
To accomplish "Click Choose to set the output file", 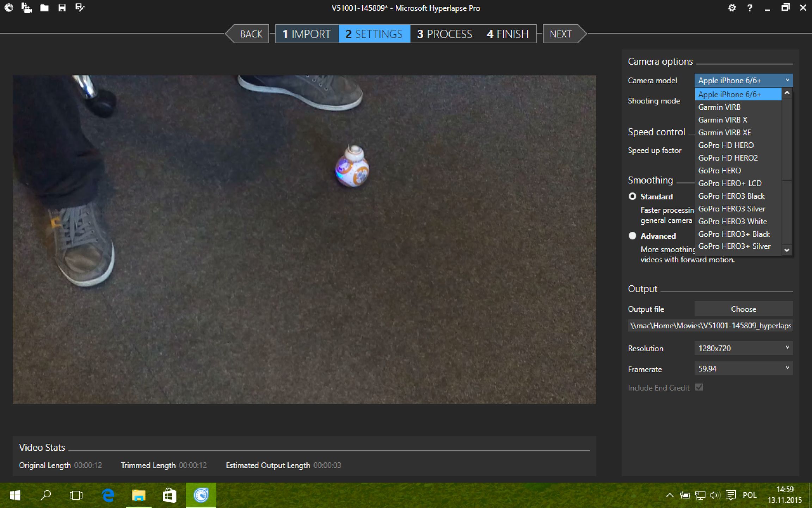I will (x=743, y=309).
